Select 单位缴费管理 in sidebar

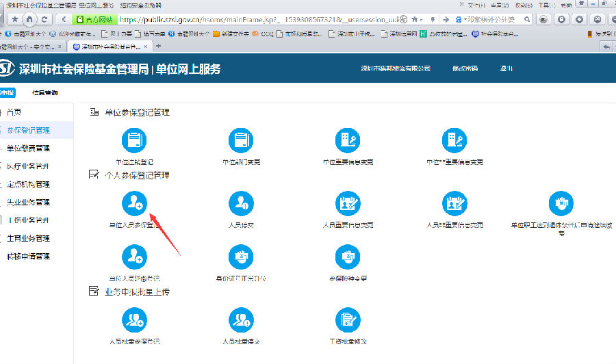pyautogui.click(x=28, y=148)
